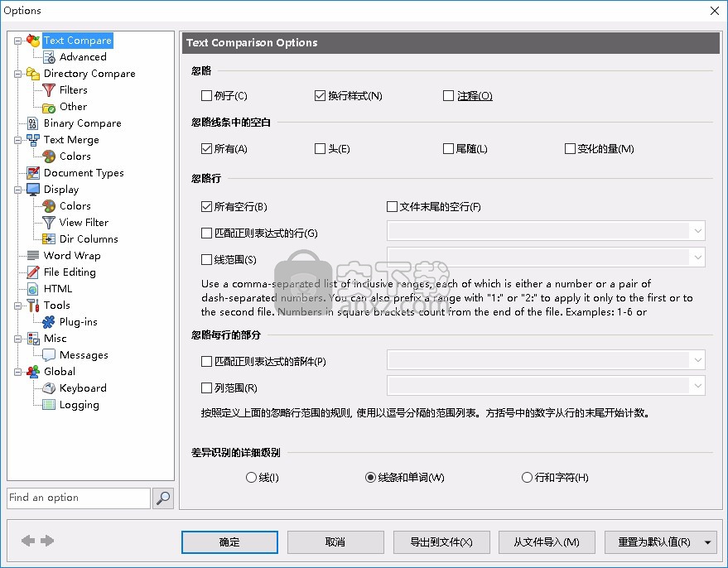Collapse the Text Merge tree node
The height and width of the screenshot is (568, 728).
click(x=18, y=140)
